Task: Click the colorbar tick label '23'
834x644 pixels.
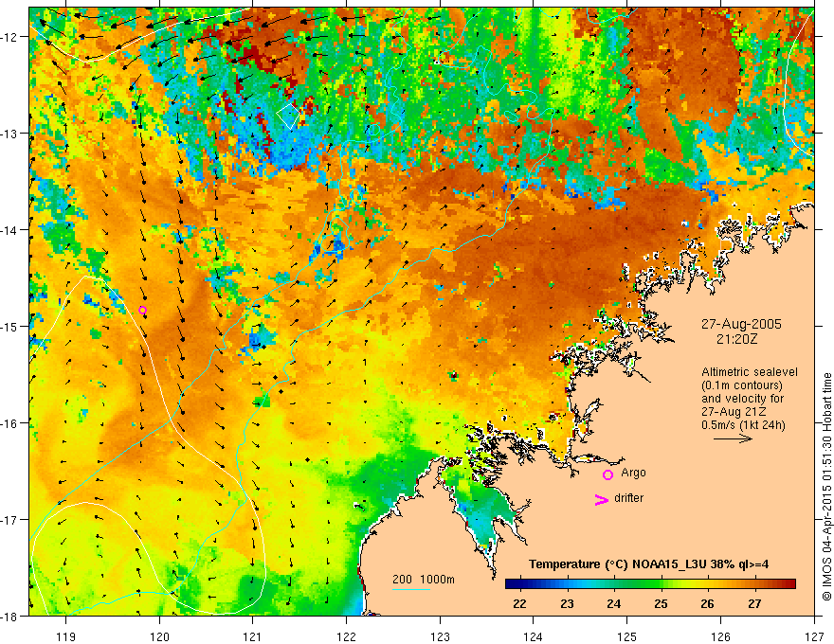Action: point(567,603)
